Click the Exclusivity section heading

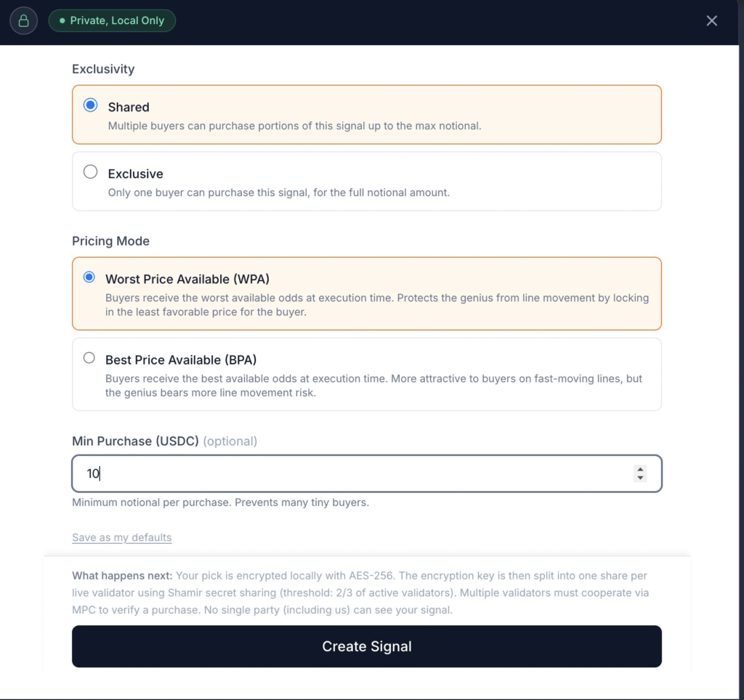tap(103, 69)
